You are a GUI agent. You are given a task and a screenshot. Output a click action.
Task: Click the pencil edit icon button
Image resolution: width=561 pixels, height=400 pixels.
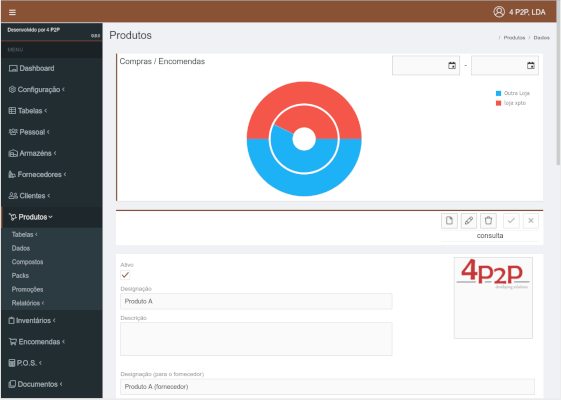tap(469, 220)
